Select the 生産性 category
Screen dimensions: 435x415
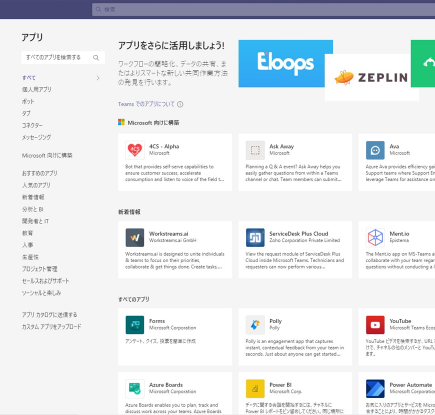pos(30,257)
